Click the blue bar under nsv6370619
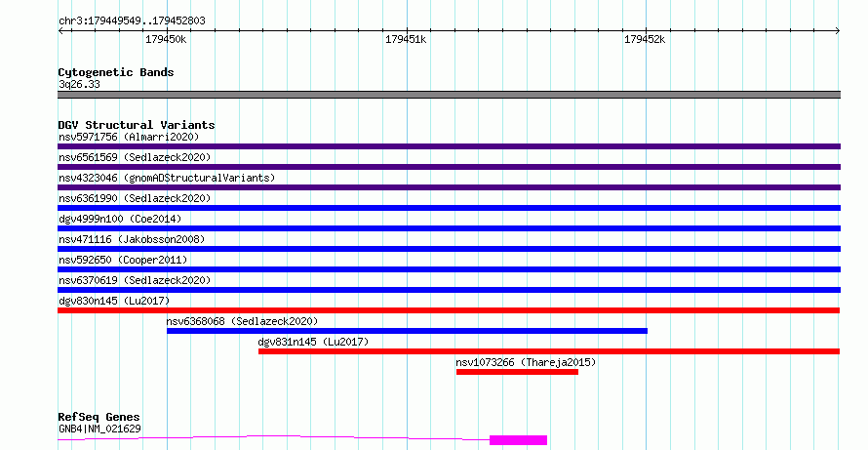 [449, 290]
